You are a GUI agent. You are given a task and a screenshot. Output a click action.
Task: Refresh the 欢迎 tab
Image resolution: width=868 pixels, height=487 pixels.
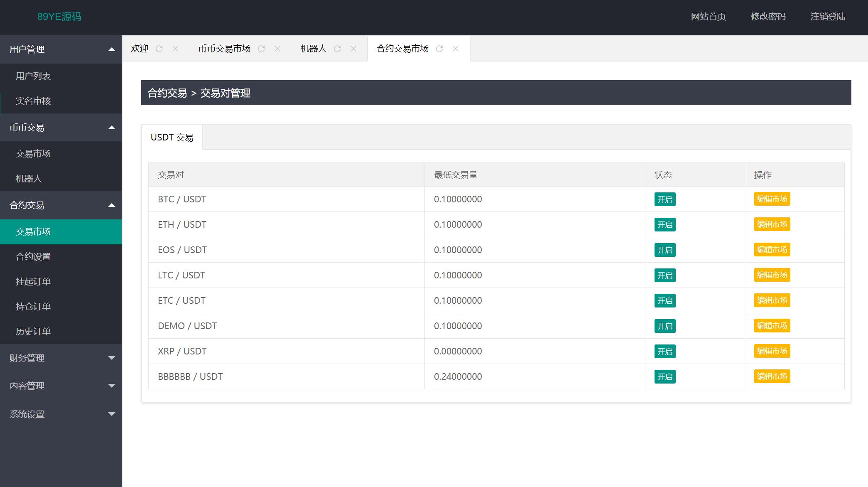[159, 49]
